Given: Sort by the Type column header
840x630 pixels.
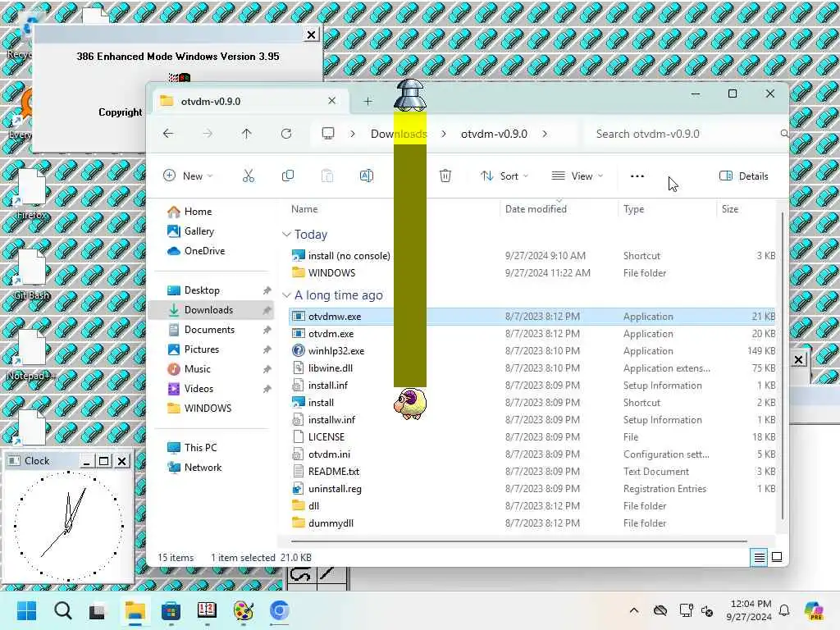Looking at the screenshot, I should pyautogui.click(x=633, y=209).
